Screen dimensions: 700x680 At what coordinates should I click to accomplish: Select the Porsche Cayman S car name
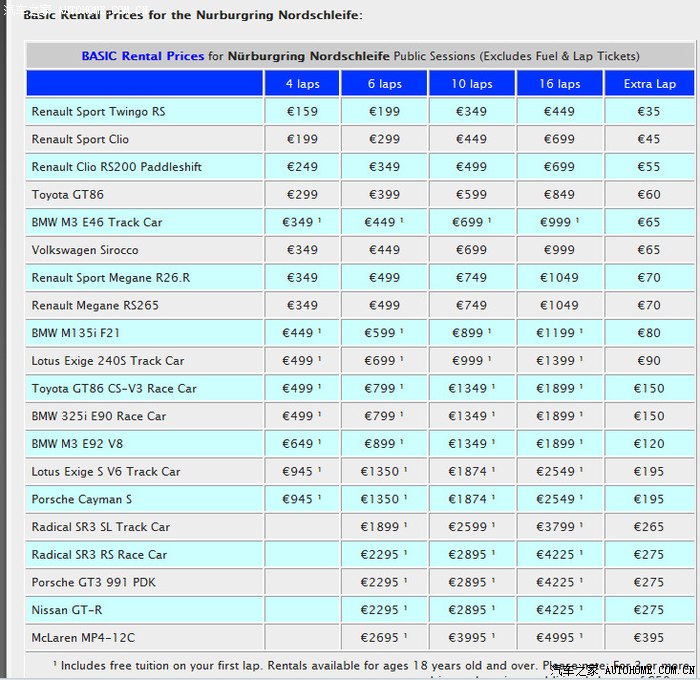pos(81,499)
